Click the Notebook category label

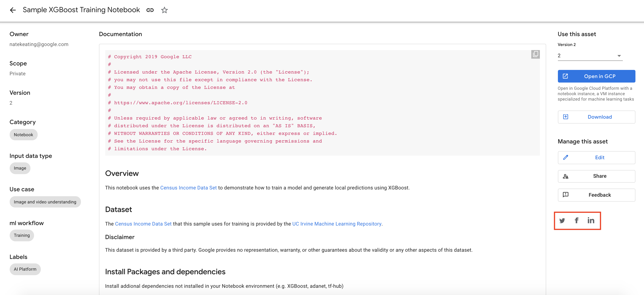[x=23, y=134]
